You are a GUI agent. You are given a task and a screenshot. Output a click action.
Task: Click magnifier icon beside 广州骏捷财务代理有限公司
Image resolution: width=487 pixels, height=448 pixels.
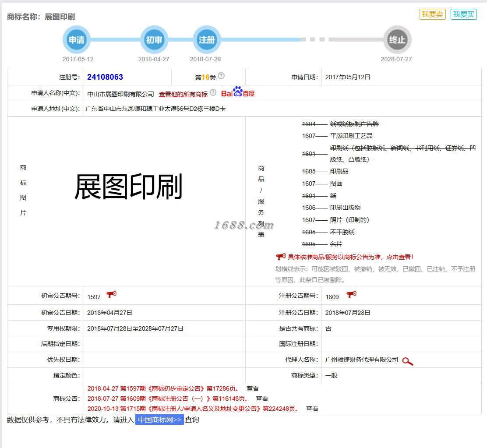[407, 361]
